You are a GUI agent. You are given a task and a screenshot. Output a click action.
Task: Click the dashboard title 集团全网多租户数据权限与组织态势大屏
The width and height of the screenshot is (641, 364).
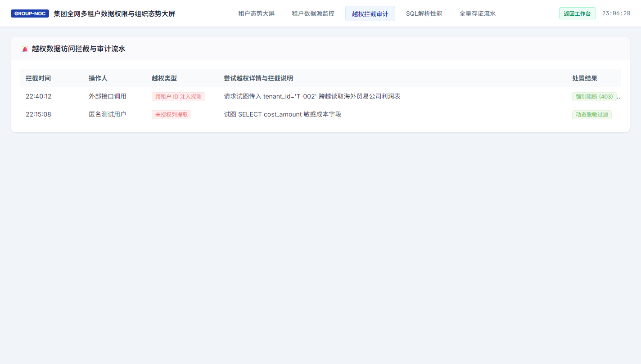[x=114, y=13]
